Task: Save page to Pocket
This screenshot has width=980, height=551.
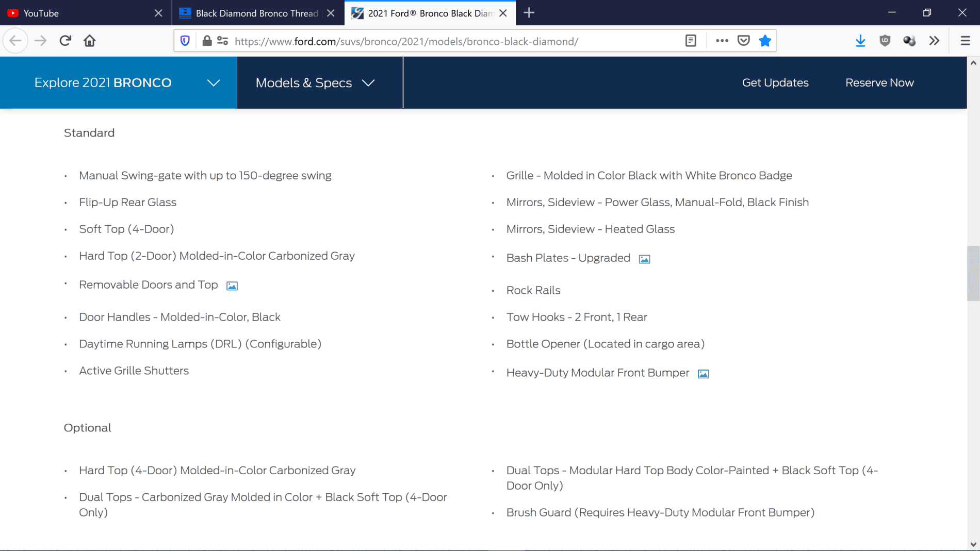Action: pos(743,41)
